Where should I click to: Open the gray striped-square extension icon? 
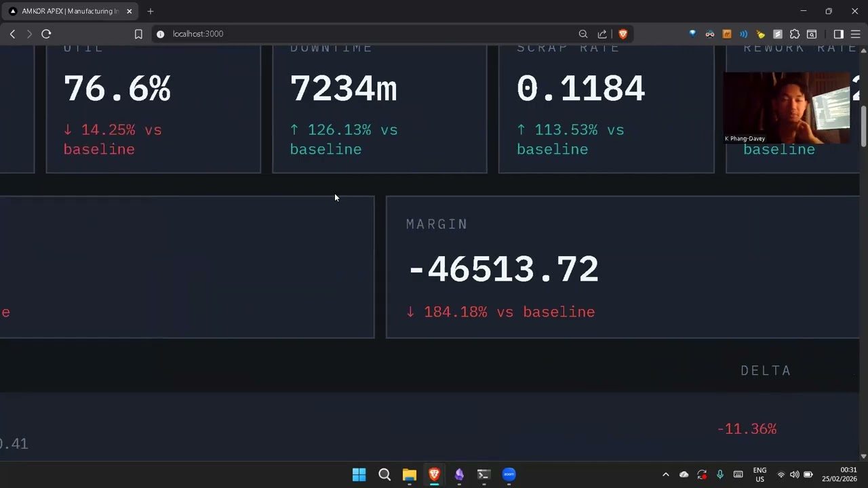click(778, 34)
